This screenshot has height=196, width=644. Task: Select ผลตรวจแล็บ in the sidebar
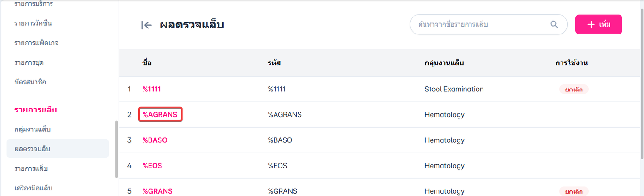click(32, 149)
